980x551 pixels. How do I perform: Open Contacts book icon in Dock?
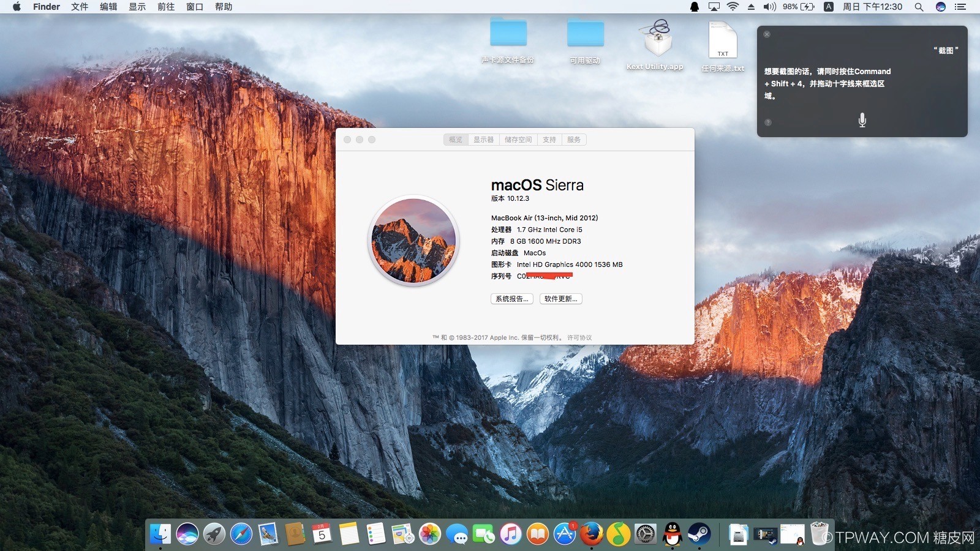point(295,534)
